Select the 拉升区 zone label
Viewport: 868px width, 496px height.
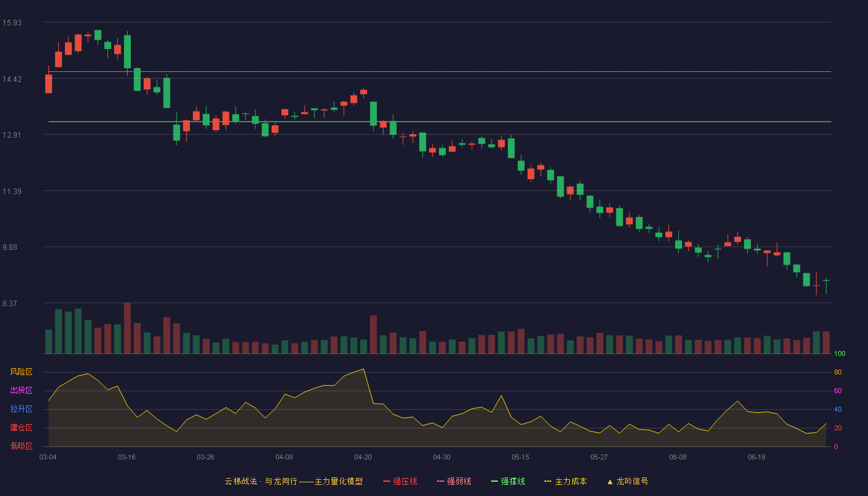pos(21,409)
